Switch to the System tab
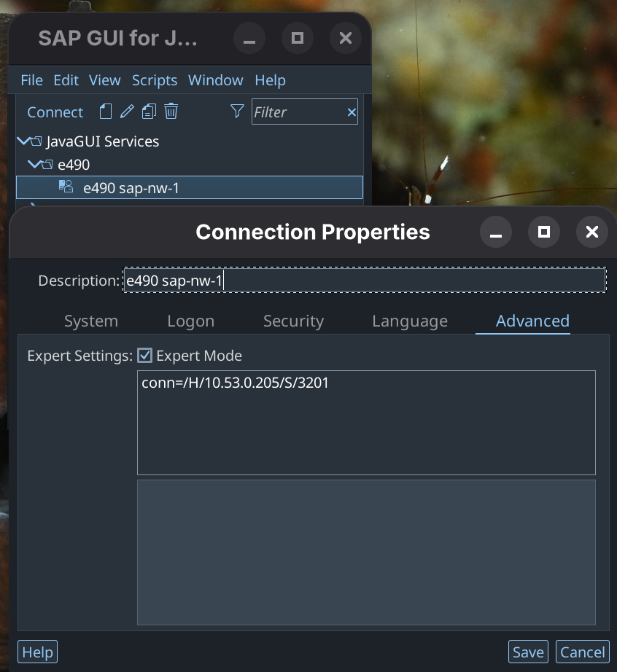The image size is (617, 672). [x=91, y=321]
